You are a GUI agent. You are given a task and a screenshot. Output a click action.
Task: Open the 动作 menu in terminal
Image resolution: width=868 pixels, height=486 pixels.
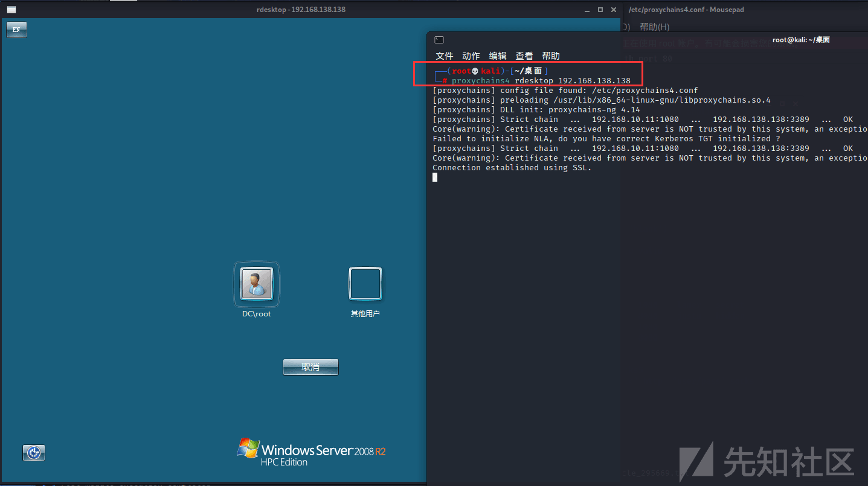point(471,56)
